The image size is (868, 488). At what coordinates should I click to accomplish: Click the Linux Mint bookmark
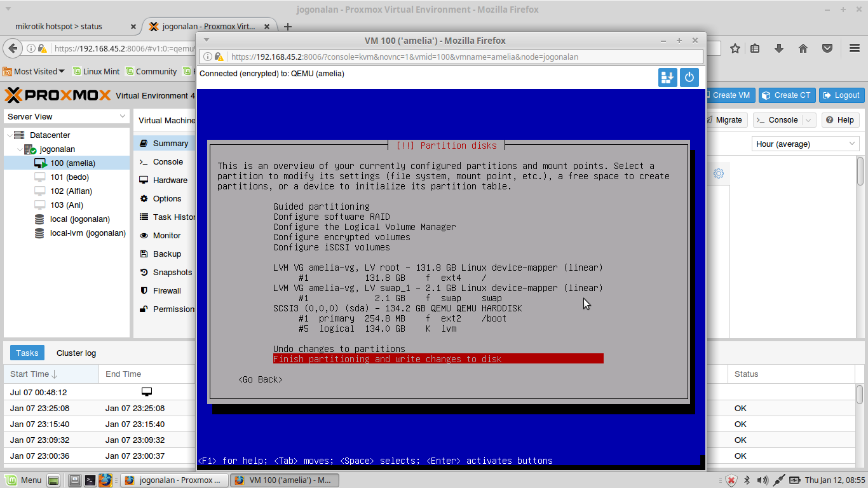pyautogui.click(x=96, y=71)
